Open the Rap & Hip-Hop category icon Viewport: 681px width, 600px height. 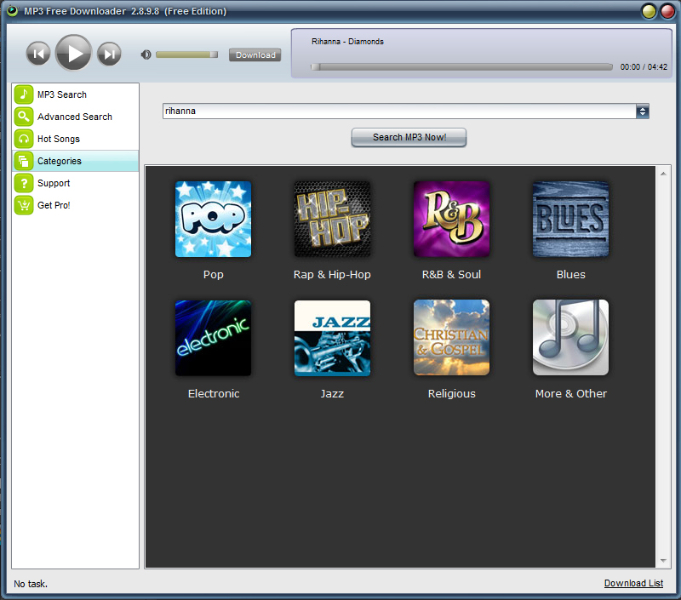point(332,219)
